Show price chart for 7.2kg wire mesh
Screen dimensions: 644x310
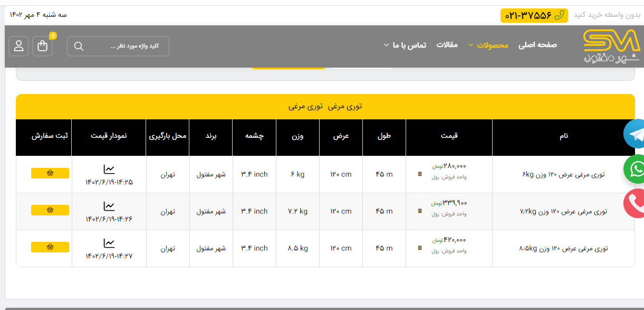109,206
